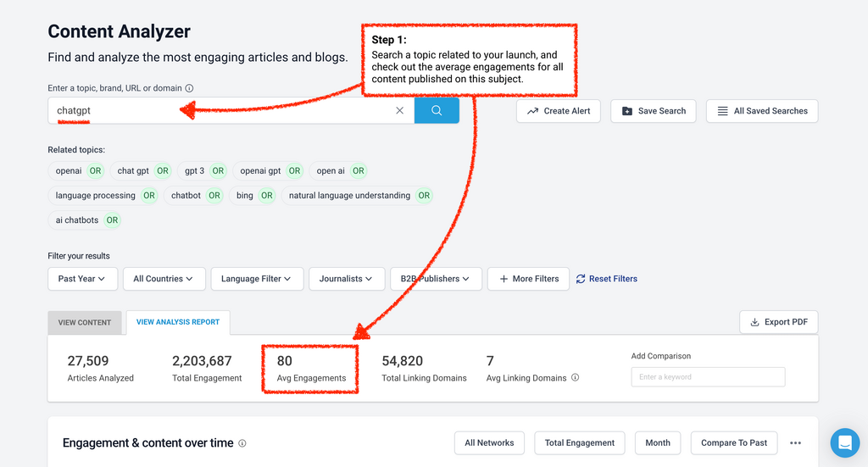
Task: Open All Saved Searches list
Action: 761,111
